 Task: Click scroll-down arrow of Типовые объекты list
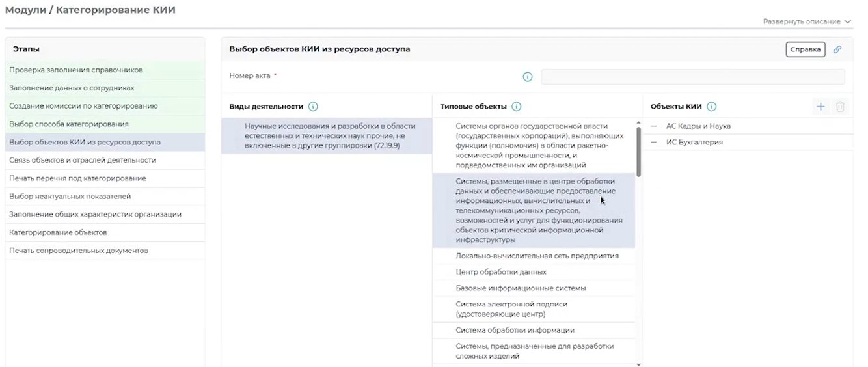[638, 364]
